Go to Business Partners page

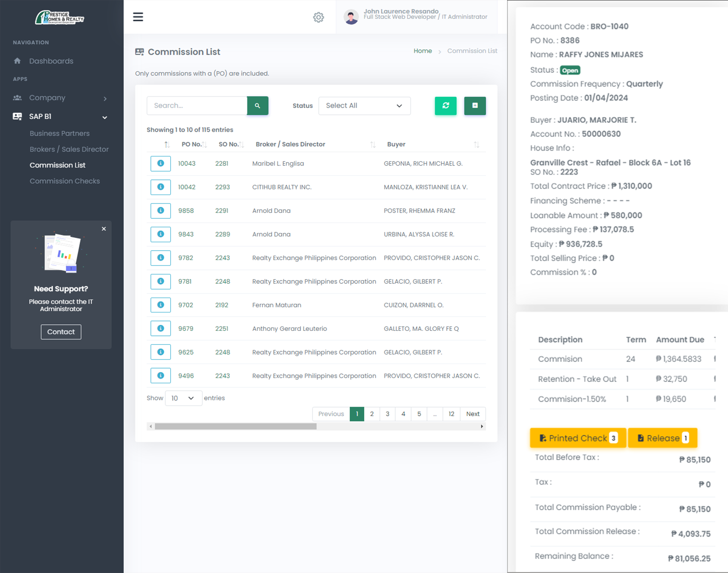pos(60,134)
